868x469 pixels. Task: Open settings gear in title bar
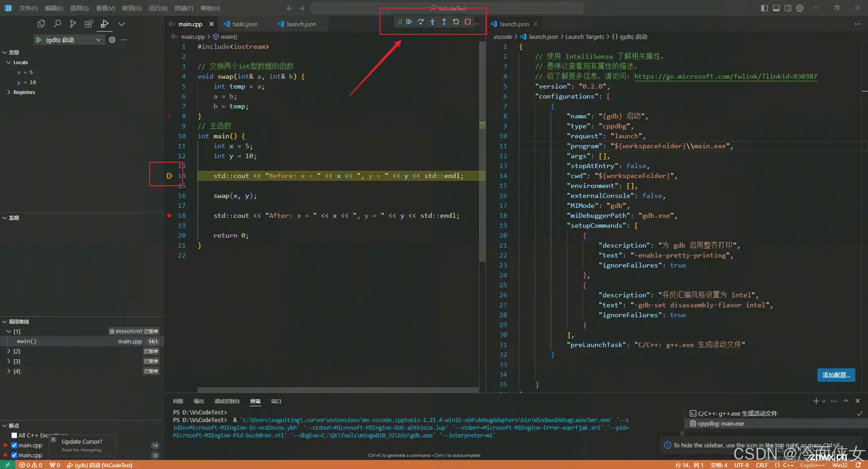(x=800, y=8)
